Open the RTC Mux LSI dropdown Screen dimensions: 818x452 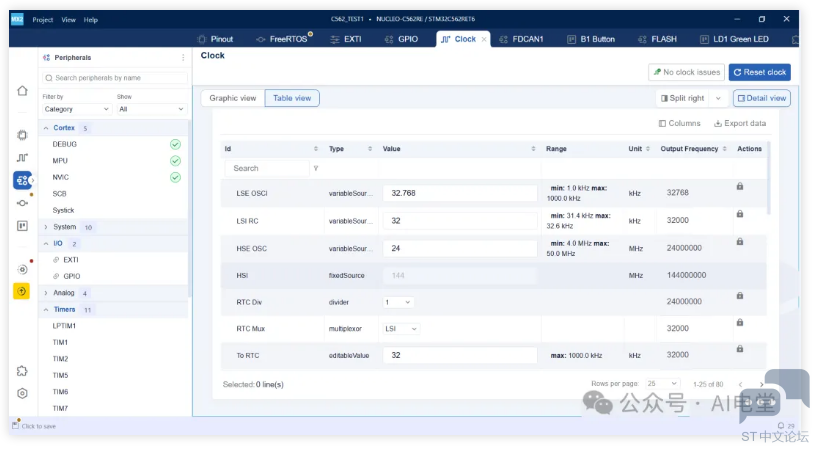(x=401, y=328)
